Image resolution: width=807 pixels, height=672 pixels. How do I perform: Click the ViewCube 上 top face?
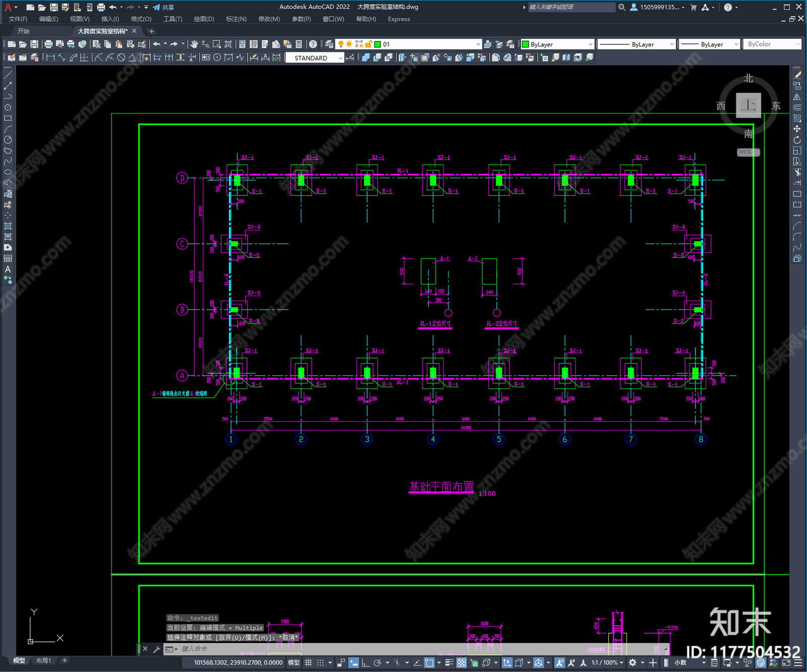748,105
